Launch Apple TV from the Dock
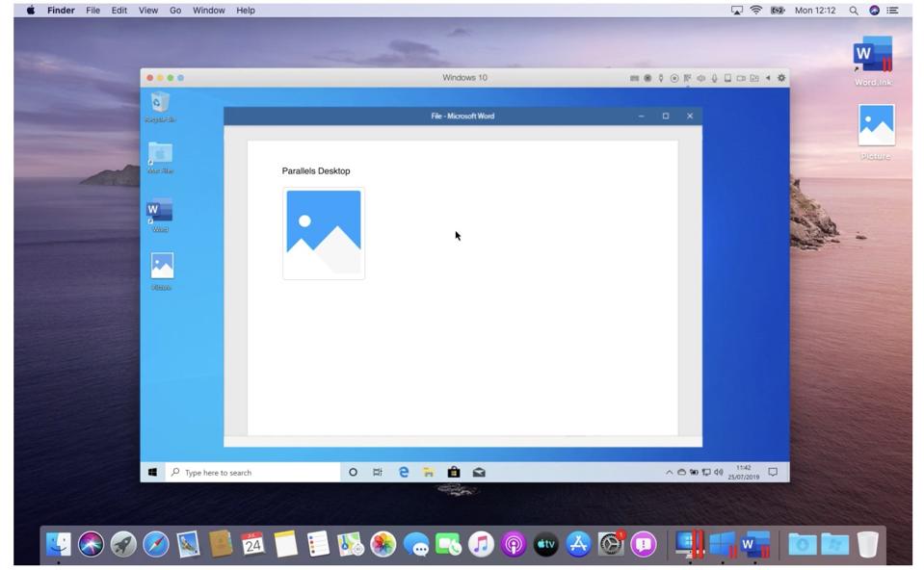This screenshot has height=570, width=924. 545,543
